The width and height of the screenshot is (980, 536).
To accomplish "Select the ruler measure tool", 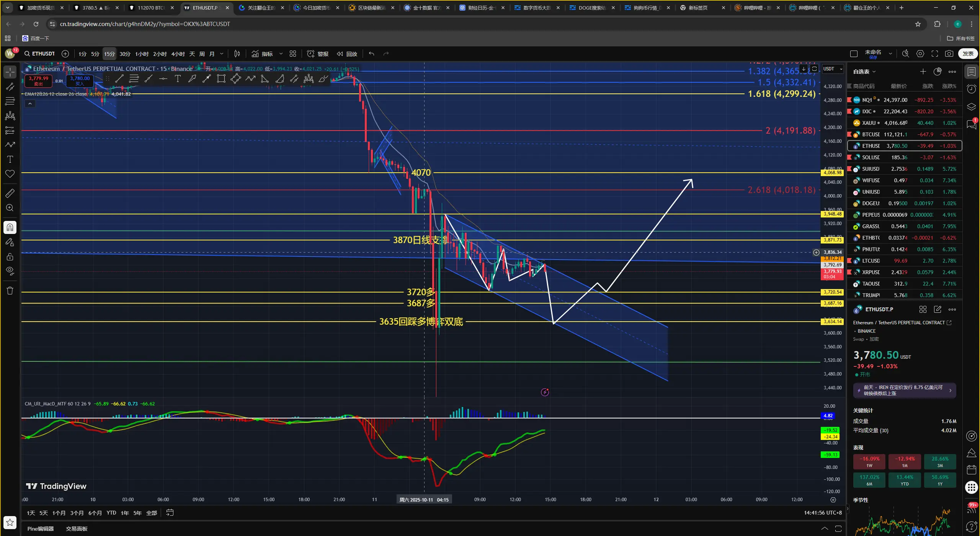I will click(10, 193).
